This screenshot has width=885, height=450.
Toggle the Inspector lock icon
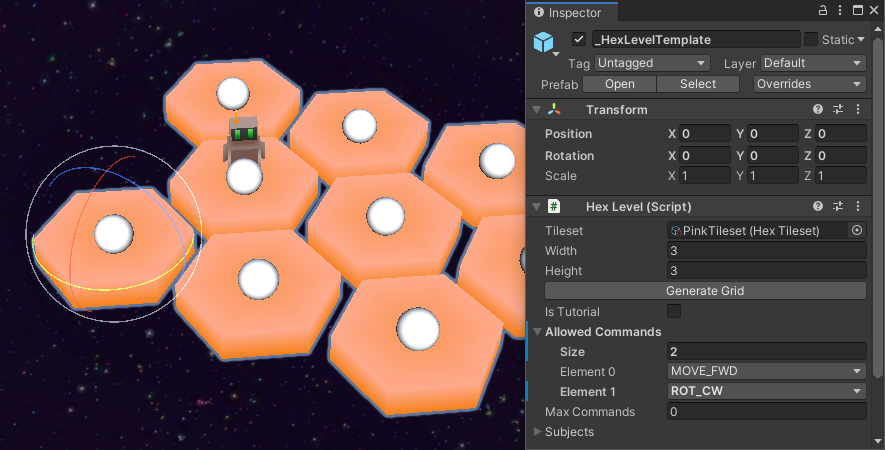[x=823, y=10]
